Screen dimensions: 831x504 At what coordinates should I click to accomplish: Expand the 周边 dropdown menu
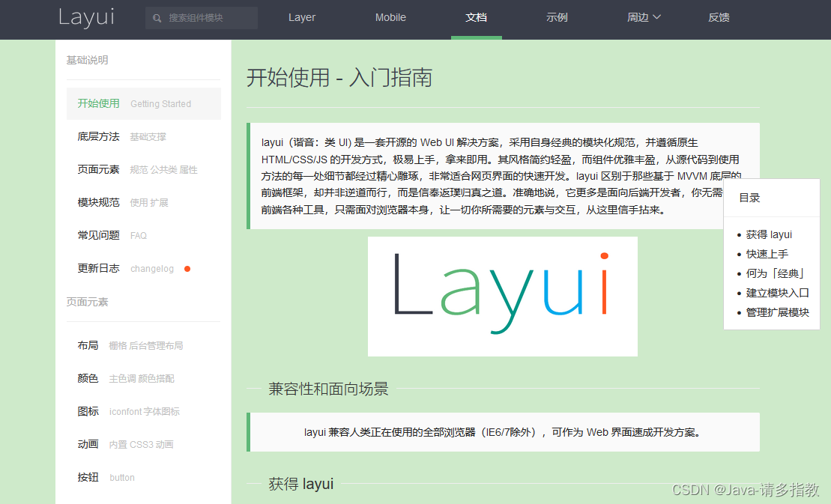[x=643, y=17]
